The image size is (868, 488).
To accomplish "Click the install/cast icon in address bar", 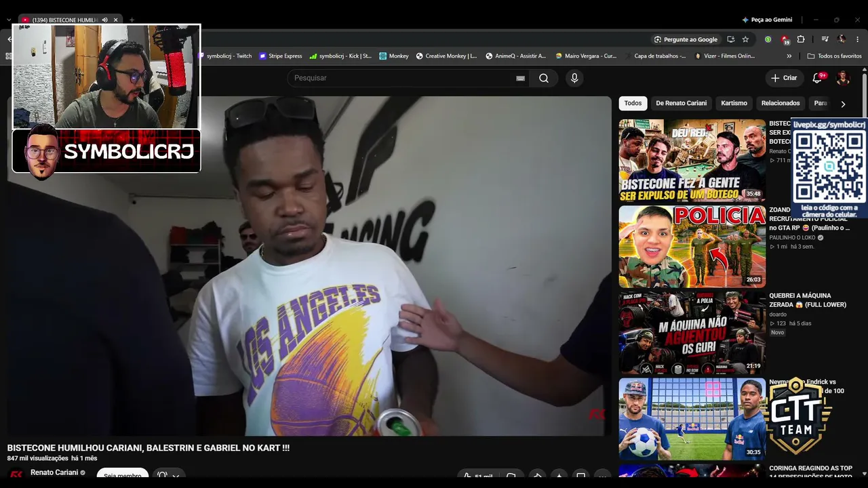I will tap(730, 39).
